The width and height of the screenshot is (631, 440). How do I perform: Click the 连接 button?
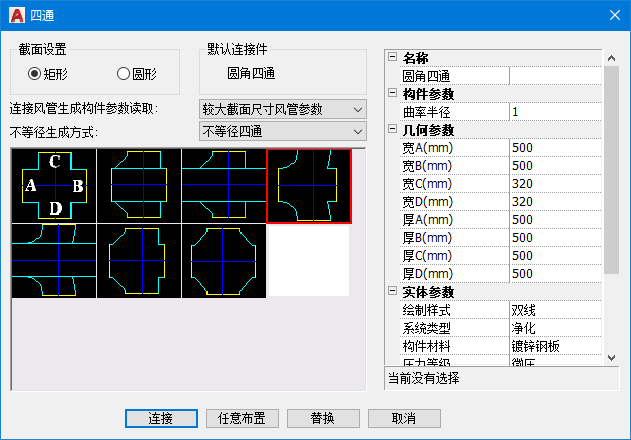pyautogui.click(x=160, y=418)
